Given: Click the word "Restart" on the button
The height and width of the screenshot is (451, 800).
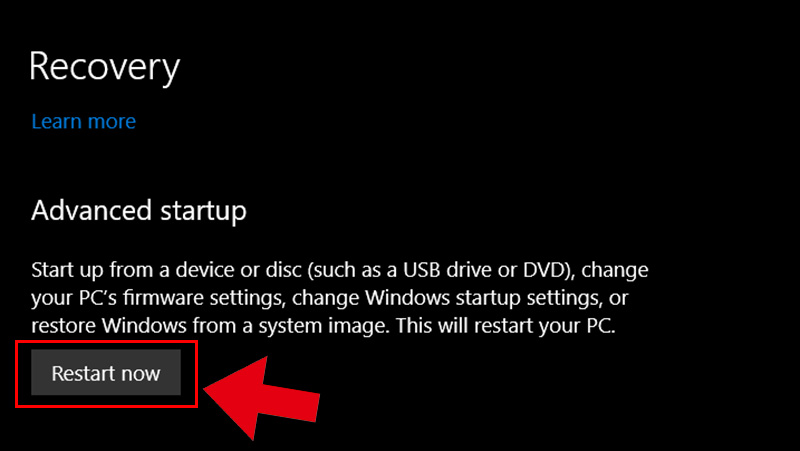Looking at the screenshot, I should tap(81, 373).
